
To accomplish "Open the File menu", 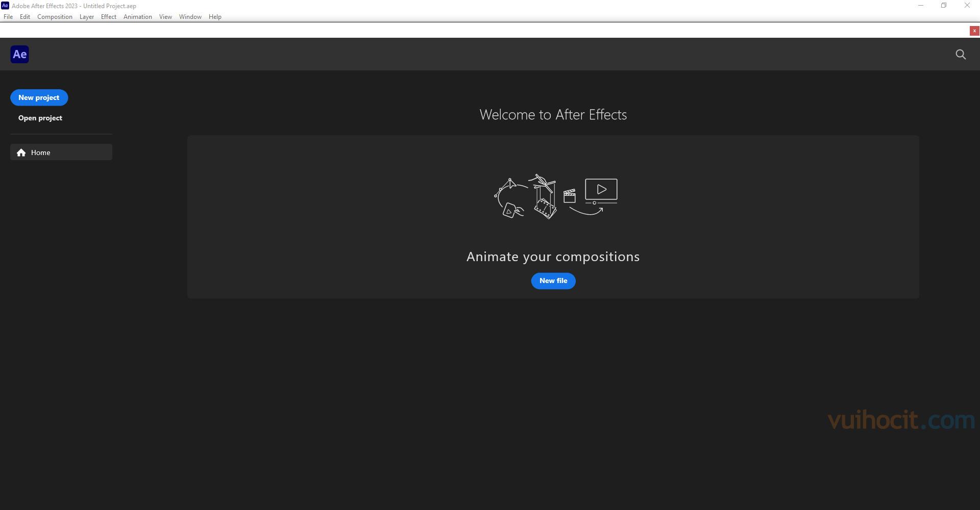I will (8, 17).
